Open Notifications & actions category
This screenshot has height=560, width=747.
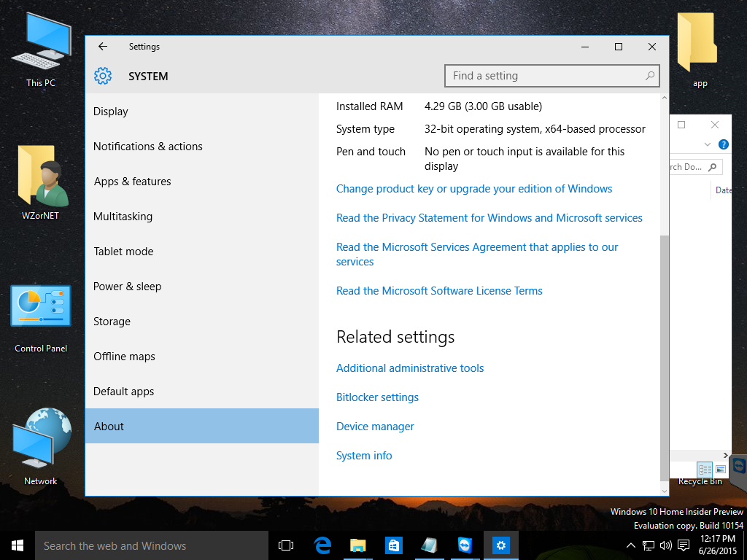[x=201, y=146]
